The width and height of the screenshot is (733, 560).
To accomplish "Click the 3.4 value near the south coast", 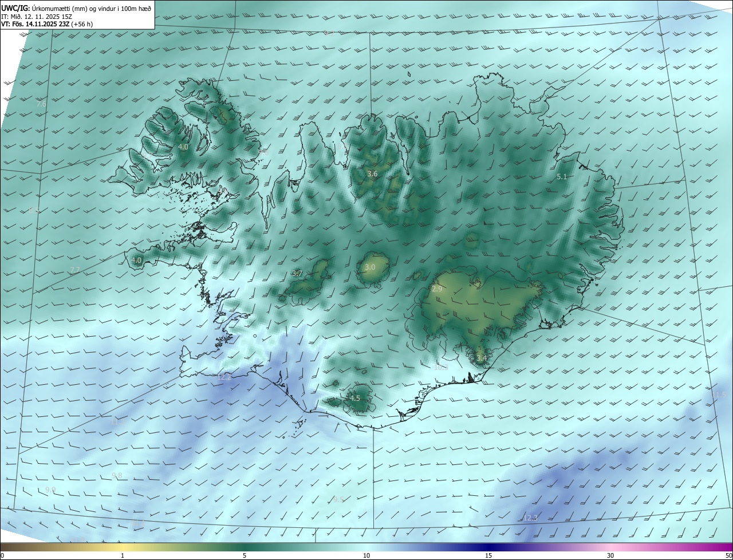I will (x=482, y=358).
